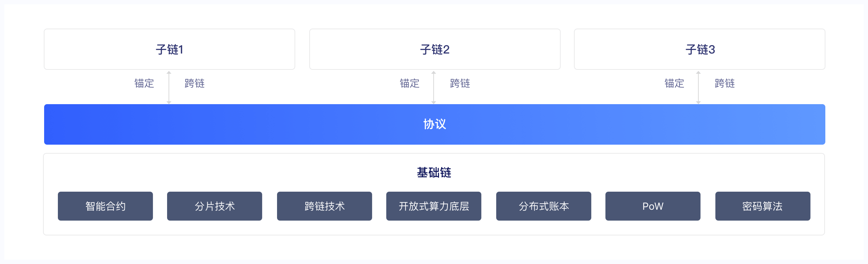The image size is (868, 264).
Task: Select the 基础链 heading
Action: (x=434, y=173)
